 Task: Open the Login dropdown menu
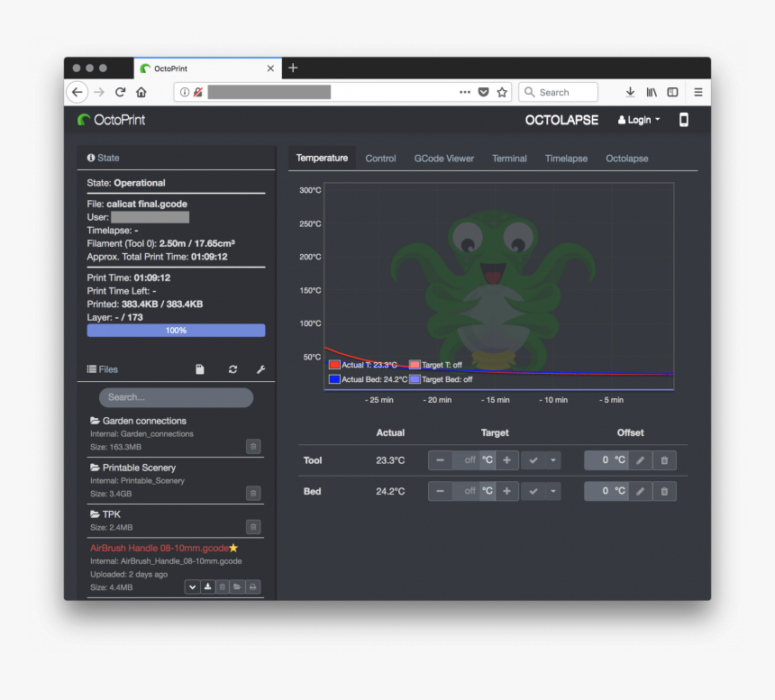639,120
